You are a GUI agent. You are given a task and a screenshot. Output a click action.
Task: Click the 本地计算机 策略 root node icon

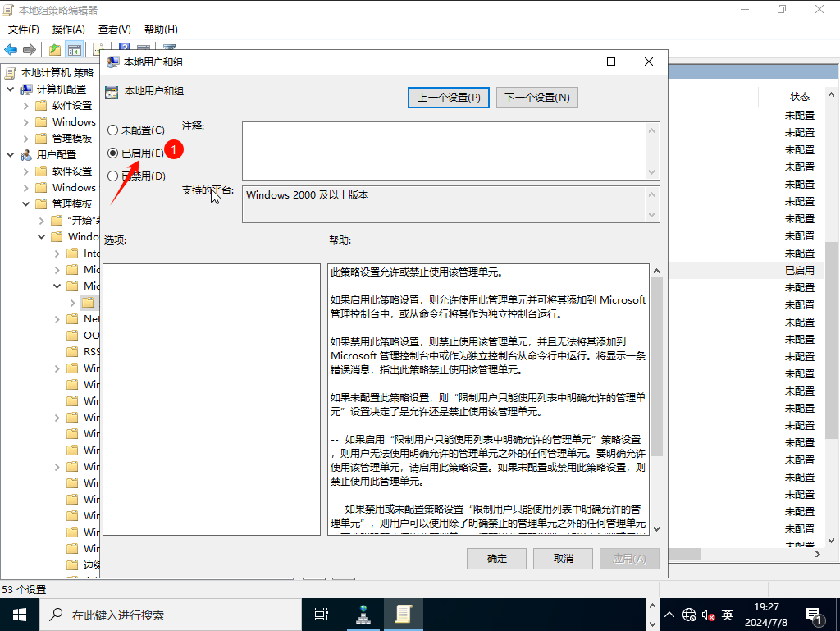tap(10, 72)
